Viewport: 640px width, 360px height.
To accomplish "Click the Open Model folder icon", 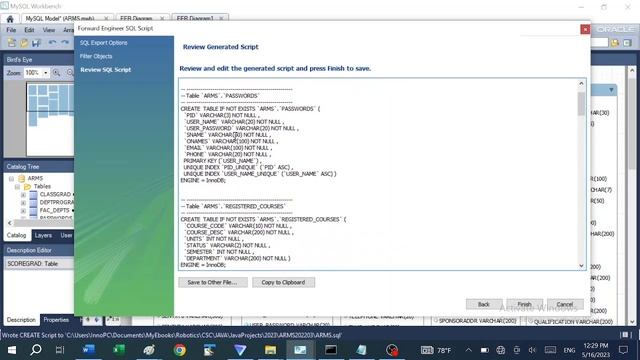I will (24, 42).
